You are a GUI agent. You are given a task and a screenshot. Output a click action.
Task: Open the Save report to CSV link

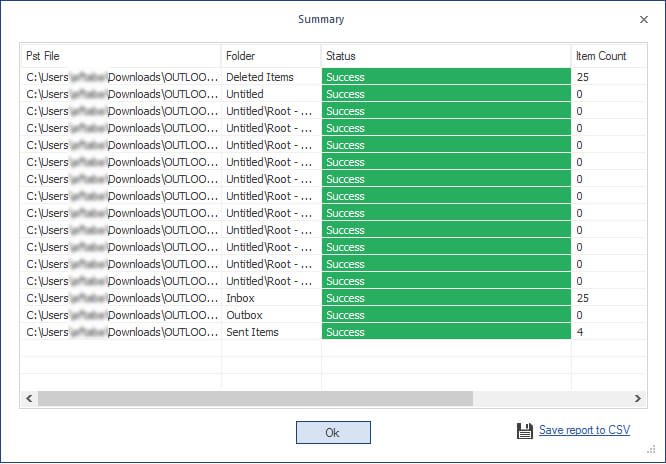coord(584,430)
